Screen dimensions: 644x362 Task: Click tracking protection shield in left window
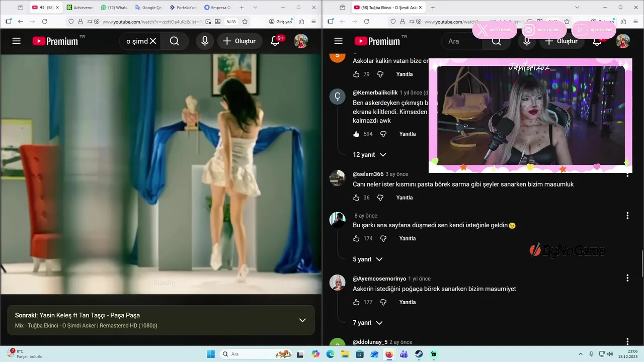71,22
